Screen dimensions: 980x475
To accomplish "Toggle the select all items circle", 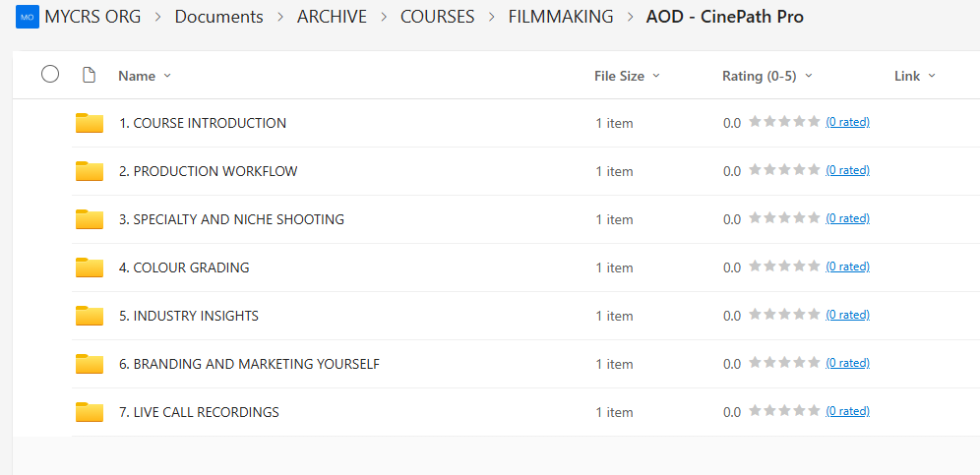I will (50, 75).
